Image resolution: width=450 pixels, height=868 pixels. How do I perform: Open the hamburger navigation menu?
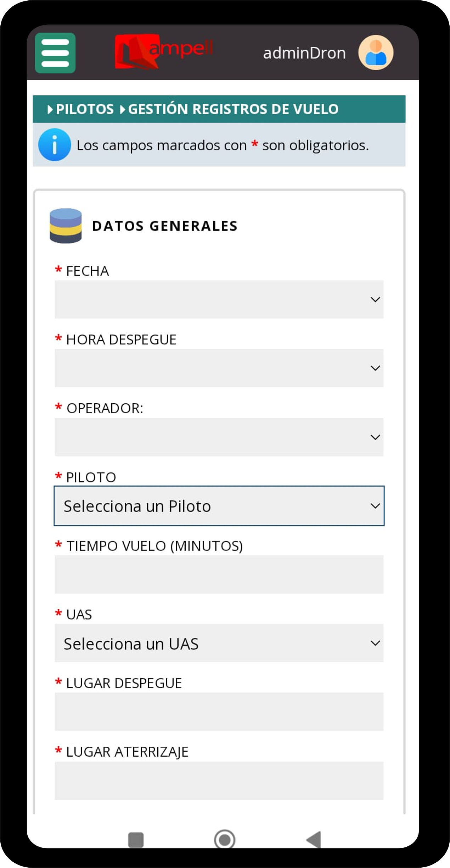click(x=55, y=52)
